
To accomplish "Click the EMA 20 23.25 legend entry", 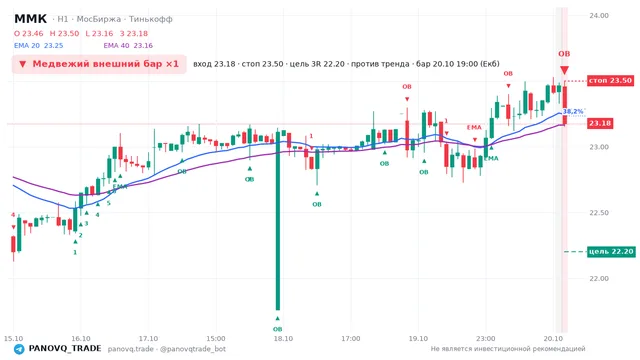I will tap(38, 46).
